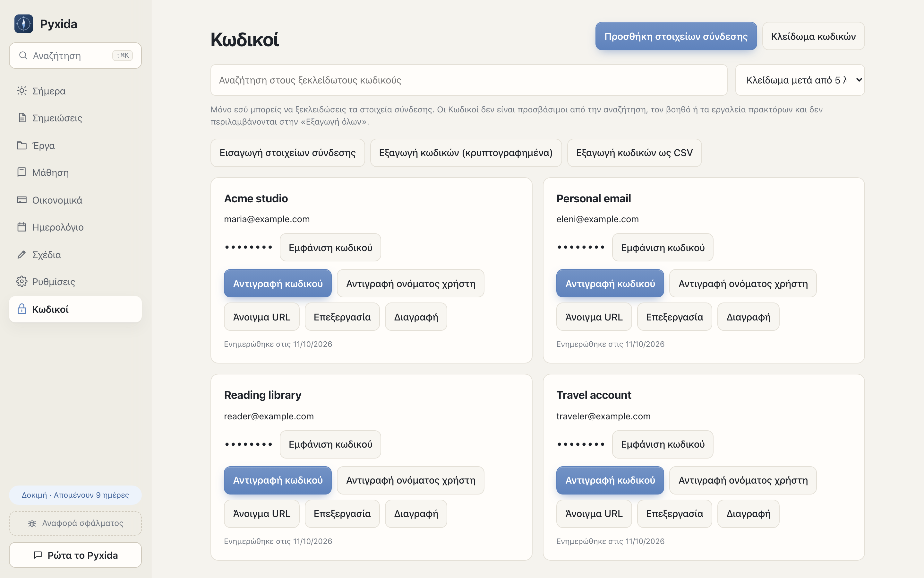Copy the Personal email username
924x578 pixels.
click(x=743, y=283)
